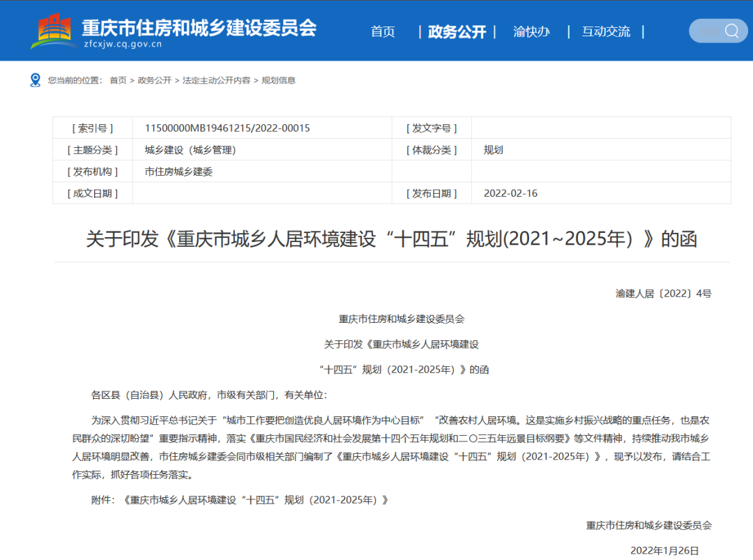Screen dimensions: 753x560
Task: Click the signing date 2022年1月26日
Action: pos(664,550)
